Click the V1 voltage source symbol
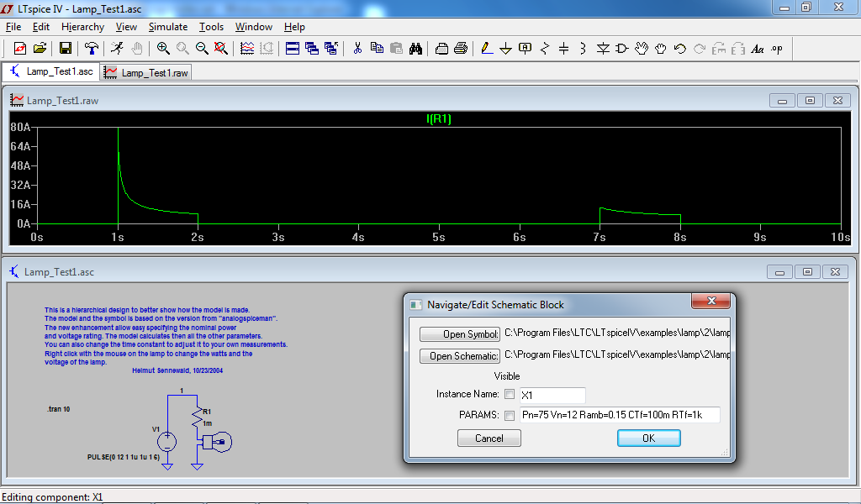Screen dimensions: 861x504 (x=167, y=442)
